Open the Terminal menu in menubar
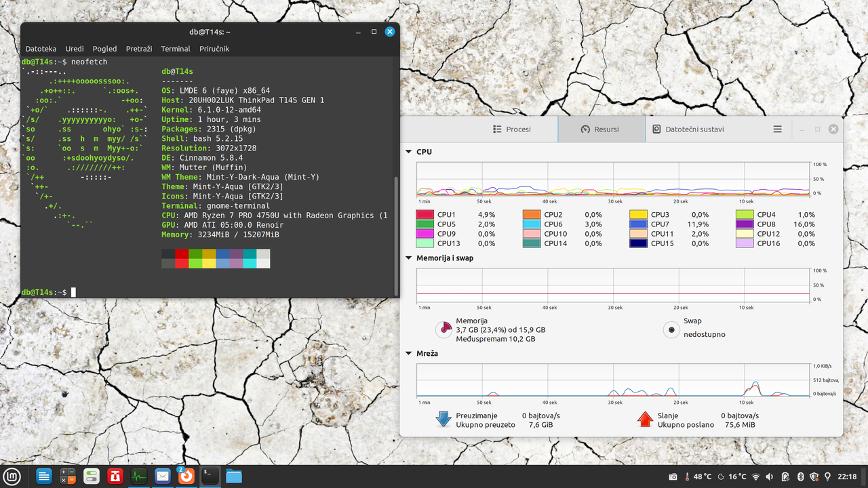Image resolution: width=868 pixels, height=488 pixels. click(x=176, y=49)
